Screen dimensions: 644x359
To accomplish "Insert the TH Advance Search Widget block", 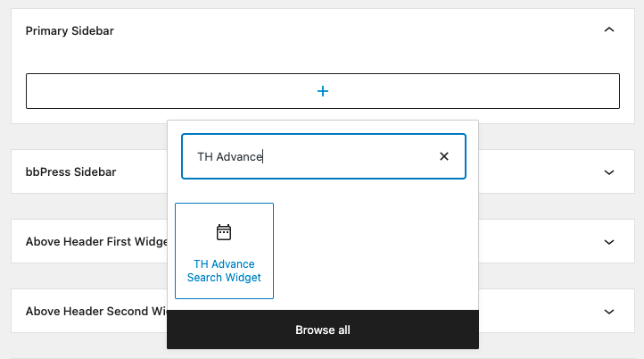I will coord(224,251).
